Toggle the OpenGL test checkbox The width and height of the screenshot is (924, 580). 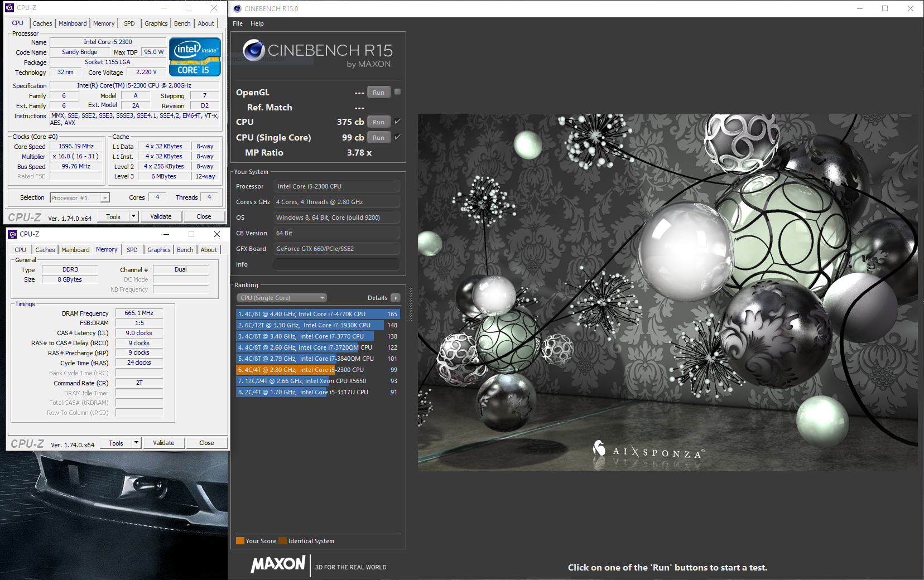(397, 92)
